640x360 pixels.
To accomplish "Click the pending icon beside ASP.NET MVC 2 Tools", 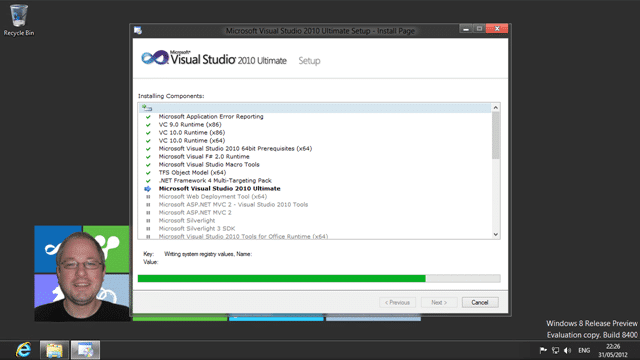I will click(x=148, y=205).
